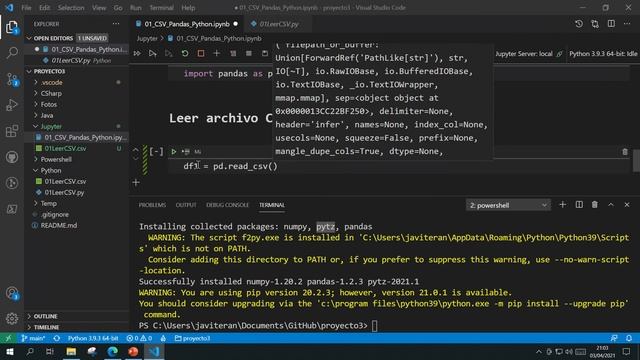
Task: Expand the .vscode folder
Action: [x=51, y=82]
